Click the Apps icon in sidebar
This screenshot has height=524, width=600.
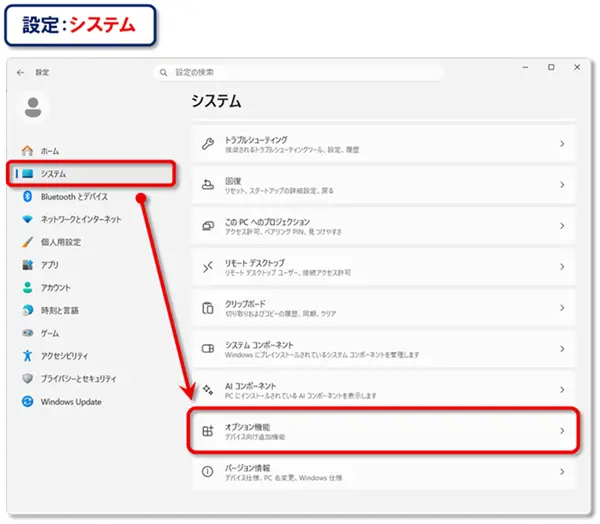(28, 264)
